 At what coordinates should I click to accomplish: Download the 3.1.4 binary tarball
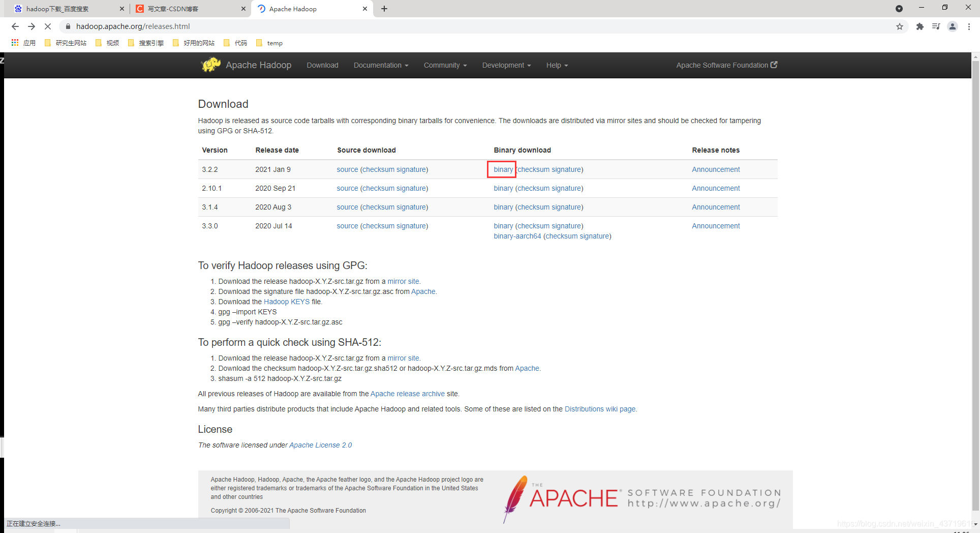(503, 207)
